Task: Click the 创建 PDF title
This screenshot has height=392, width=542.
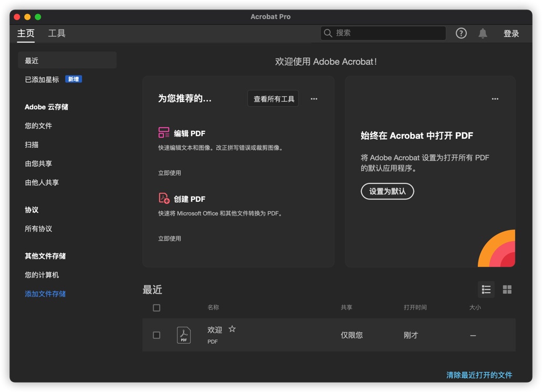Action: pyautogui.click(x=190, y=199)
